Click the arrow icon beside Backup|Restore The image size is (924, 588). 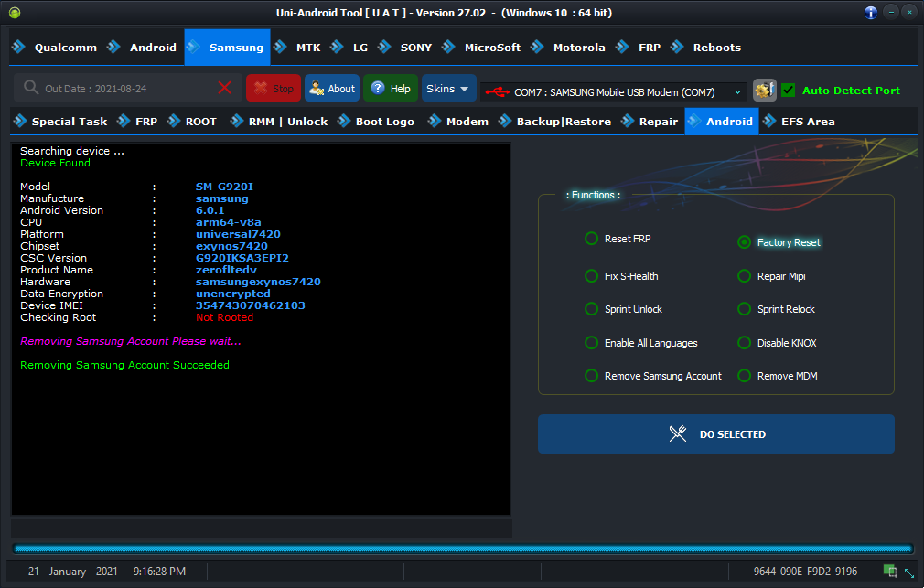(x=505, y=121)
